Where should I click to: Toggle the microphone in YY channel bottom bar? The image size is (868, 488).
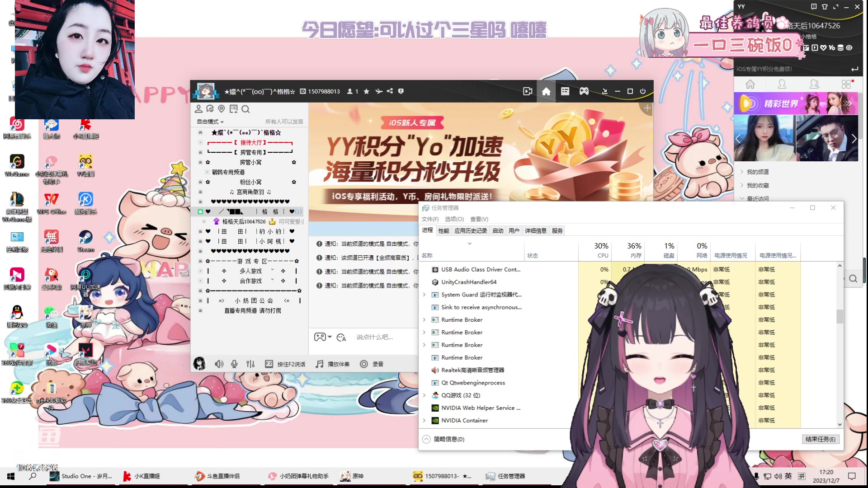234,364
